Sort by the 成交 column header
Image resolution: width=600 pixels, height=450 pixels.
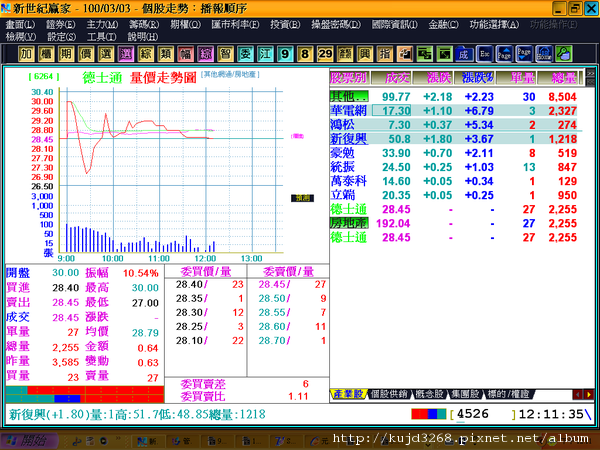[x=391, y=78]
